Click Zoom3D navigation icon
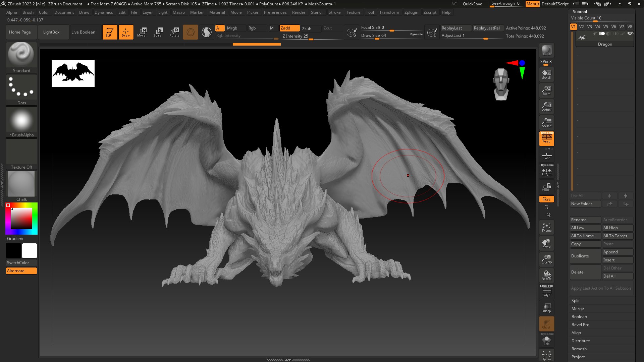The width and height of the screenshot is (644, 362). 546,259
